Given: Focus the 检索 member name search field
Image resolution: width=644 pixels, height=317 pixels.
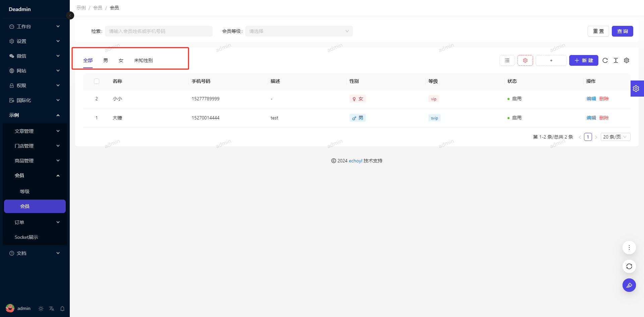Looking at the screenshot, I should click(x=159, y=31).
